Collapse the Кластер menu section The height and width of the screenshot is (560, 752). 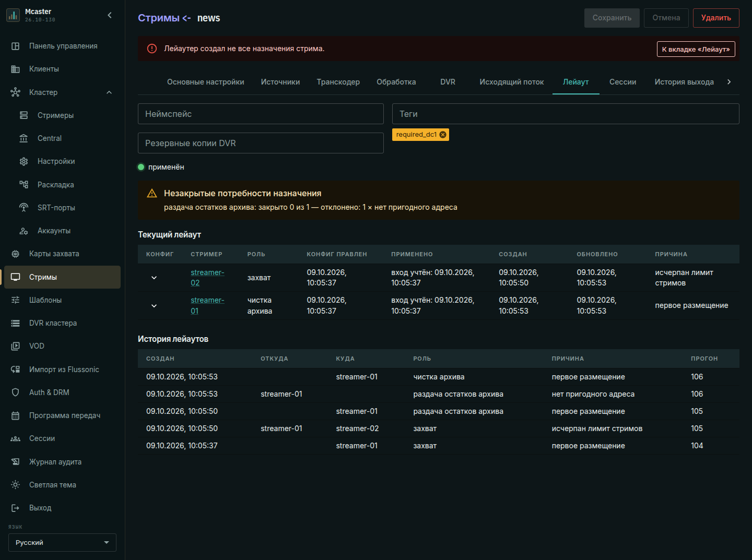click(109, 92)
